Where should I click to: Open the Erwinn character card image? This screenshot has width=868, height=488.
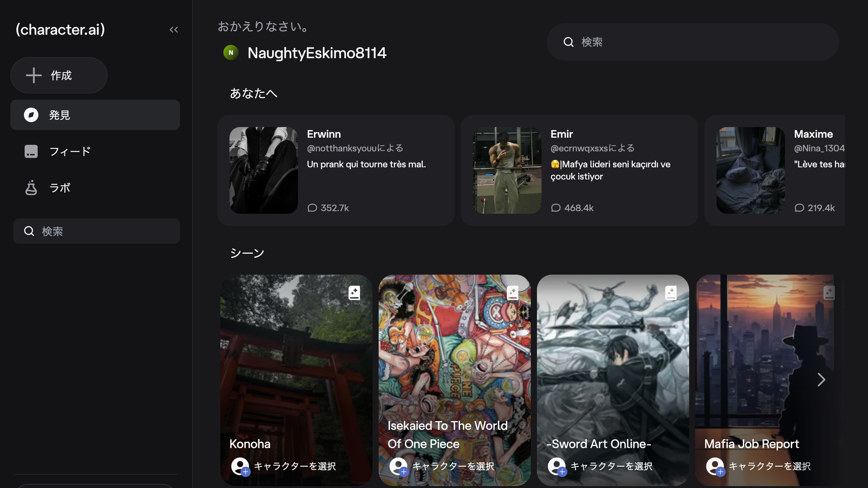(x=264, y=170)
